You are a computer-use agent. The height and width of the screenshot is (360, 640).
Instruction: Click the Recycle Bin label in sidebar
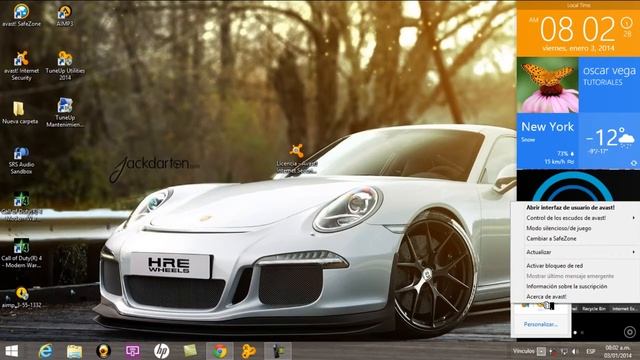pos(594,309)
